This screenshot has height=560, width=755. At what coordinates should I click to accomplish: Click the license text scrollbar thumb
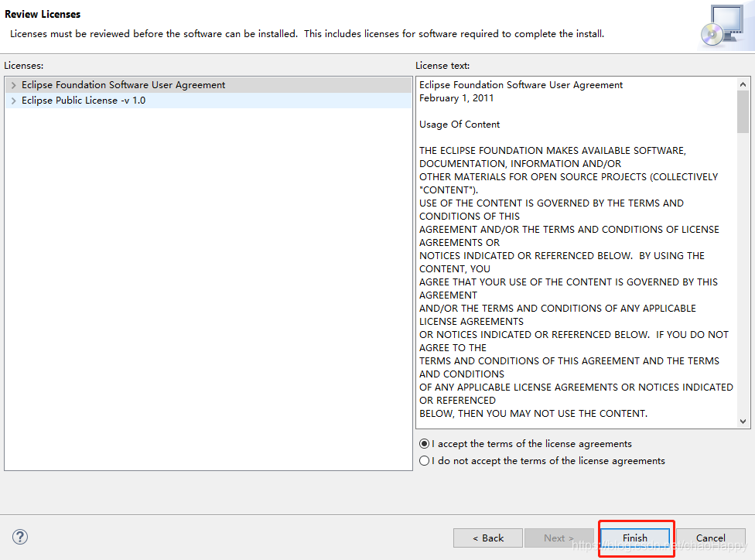tap(743, 111)
